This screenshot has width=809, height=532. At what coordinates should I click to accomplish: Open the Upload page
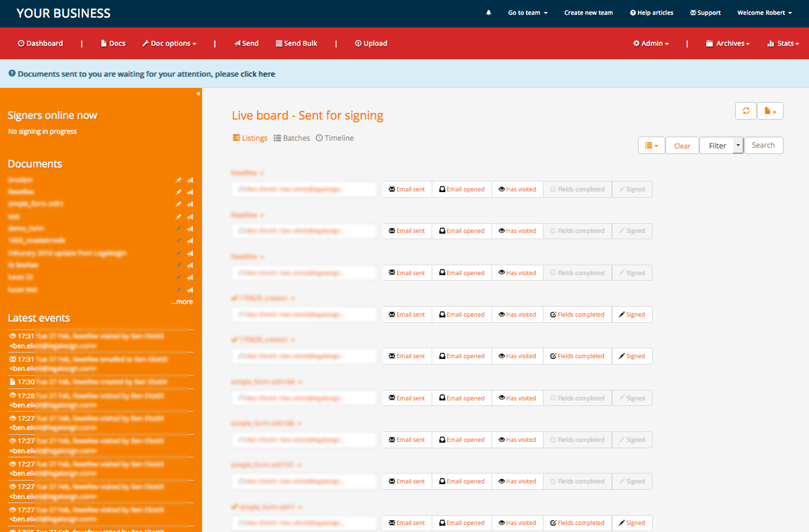371,44
